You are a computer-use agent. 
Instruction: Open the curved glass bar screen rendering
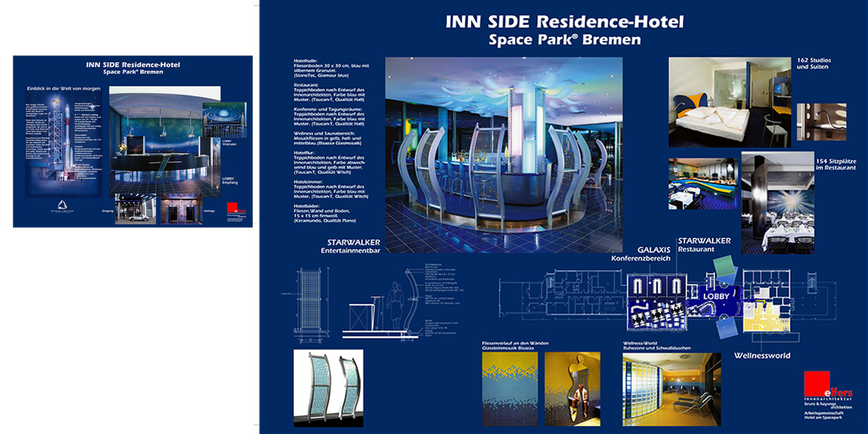328,388
